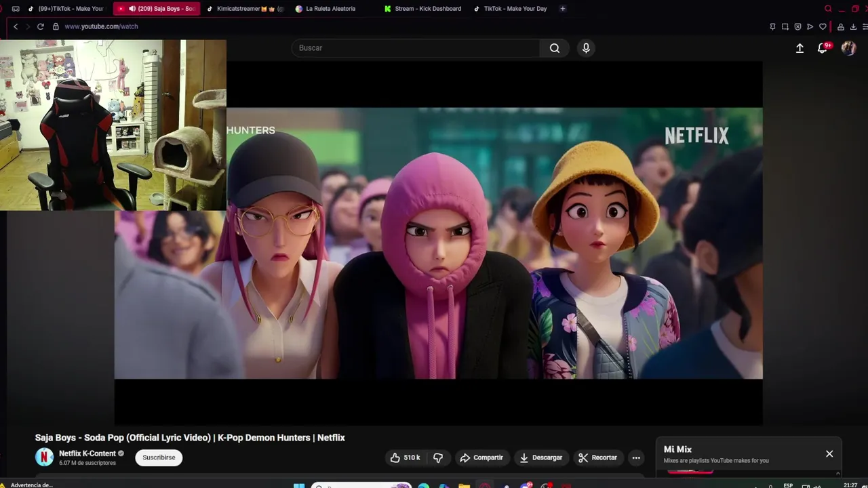Click the 21:27 taskbar clock
The image size is (868, 488).
pyautogui.click(x=850, y=485)
